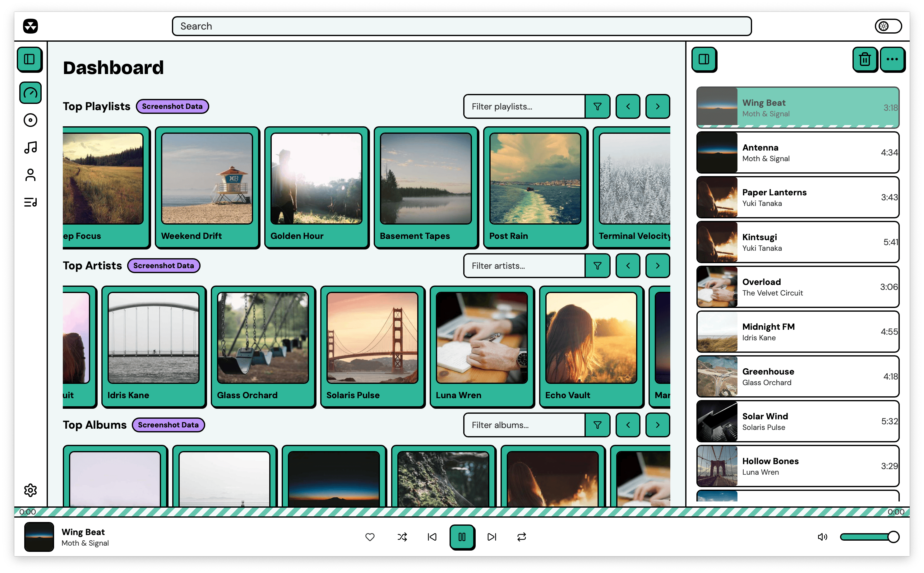
Task: Collapse the left sidebar panel
Action: (x=30, y=59)
